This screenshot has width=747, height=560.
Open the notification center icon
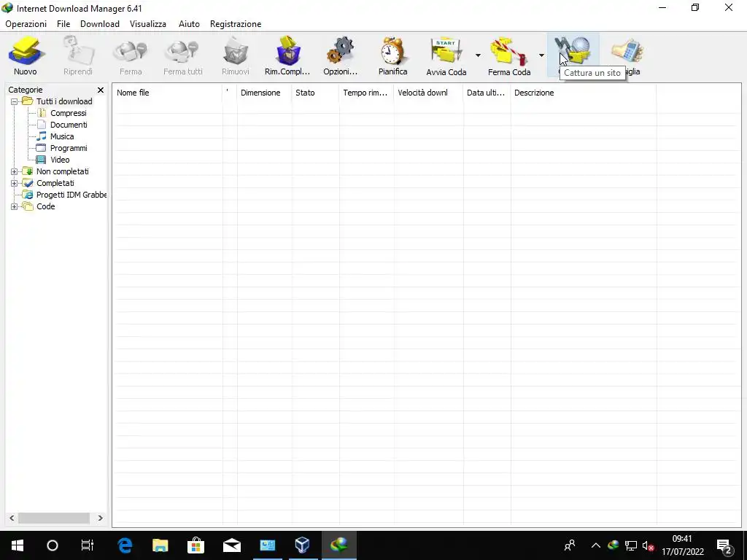click(724, 545)
